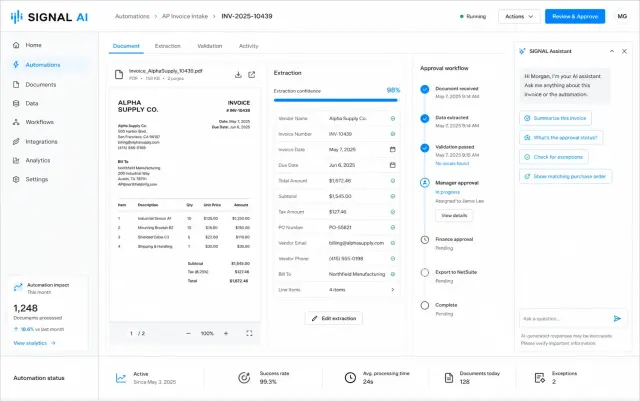Click Edit extraction button
The width and height of the screenshot is (640, 401).
tap(333, 318)
